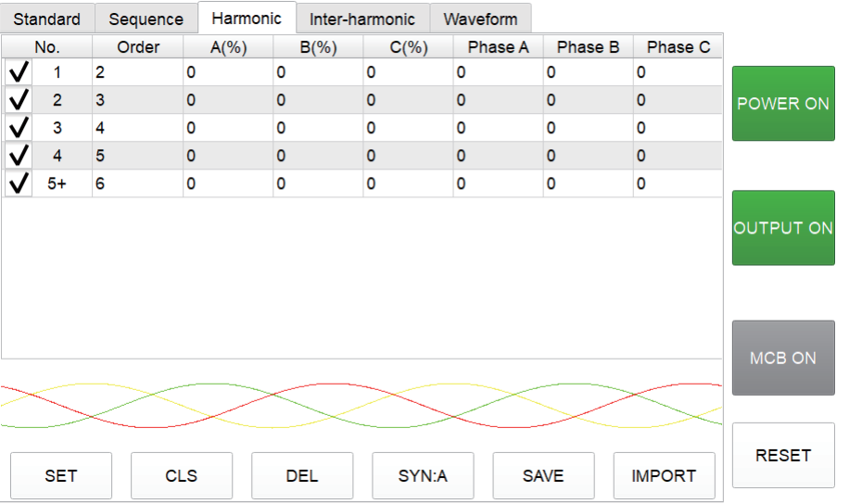862x504 pixels.
Task: Click the SAVE button
Action: coord(543,475)
